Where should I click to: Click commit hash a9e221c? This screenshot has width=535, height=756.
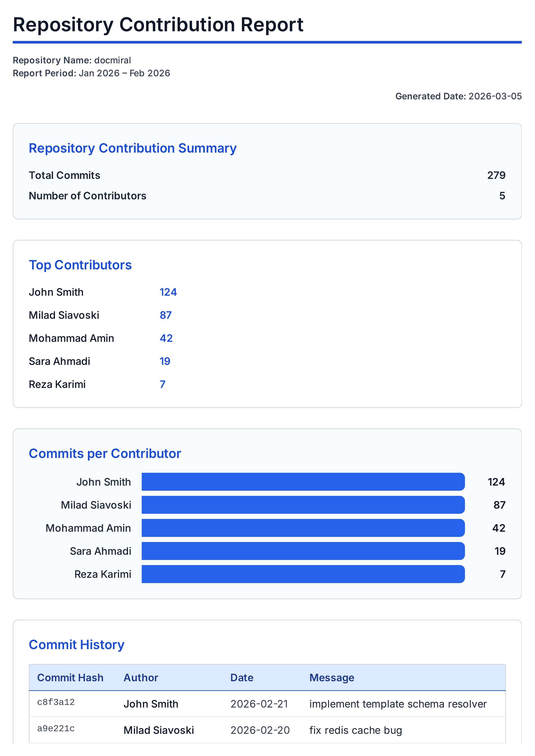point(56,729)
